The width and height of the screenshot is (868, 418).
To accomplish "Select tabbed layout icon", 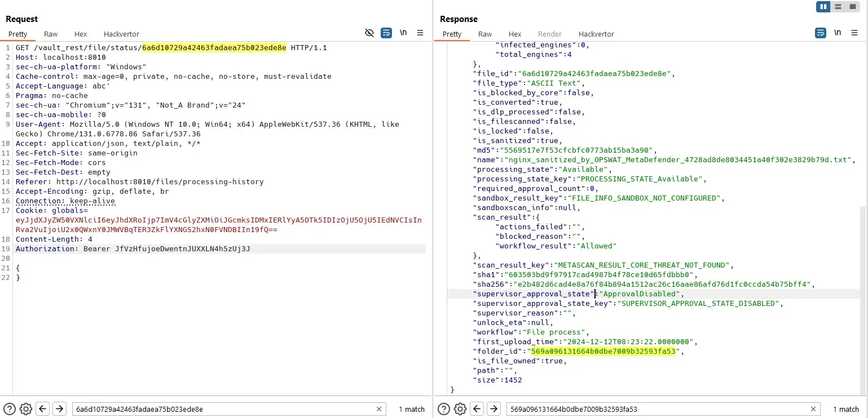I will [x=853, y=7].
